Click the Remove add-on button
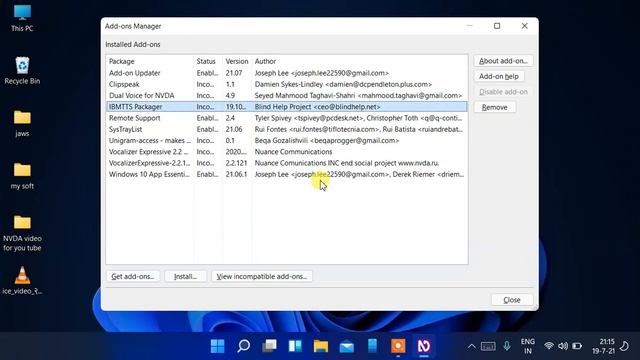Screen dimensions: 640x360 tap(495, 107)
